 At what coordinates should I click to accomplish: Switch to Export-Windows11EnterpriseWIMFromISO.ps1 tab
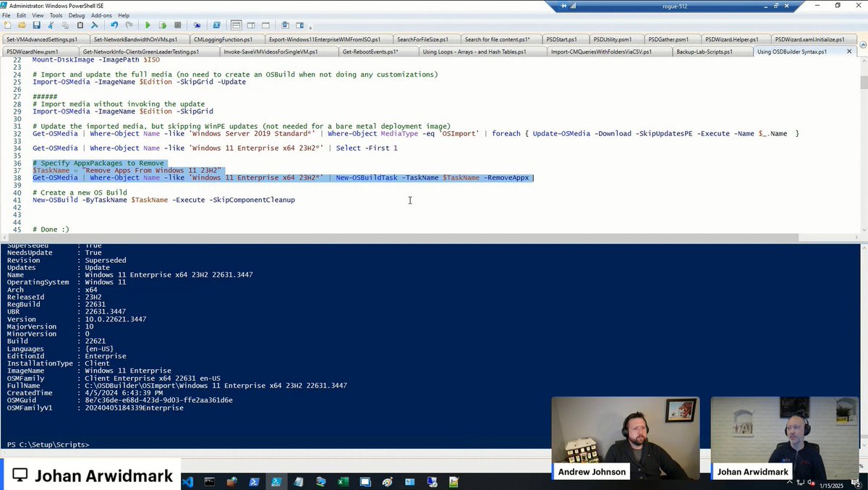328,39
